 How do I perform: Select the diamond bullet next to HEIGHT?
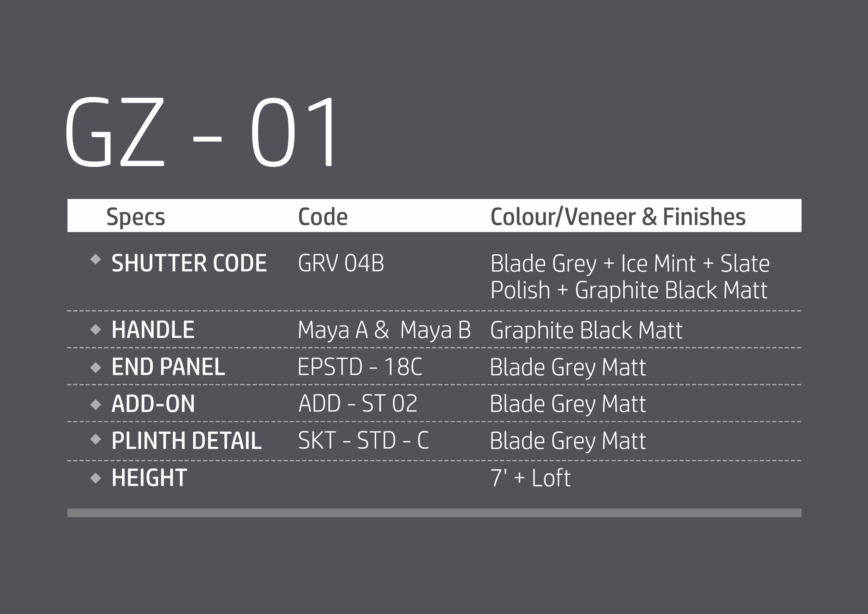coord(96,478)
